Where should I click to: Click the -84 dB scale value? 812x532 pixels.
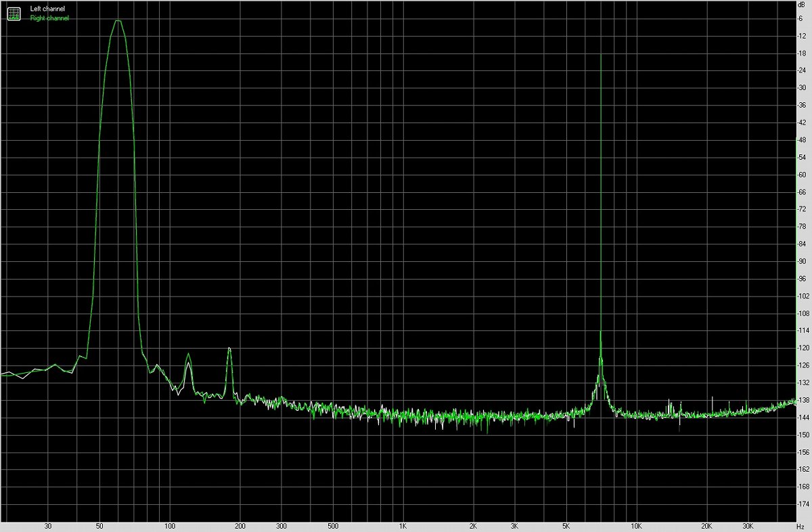802,244
